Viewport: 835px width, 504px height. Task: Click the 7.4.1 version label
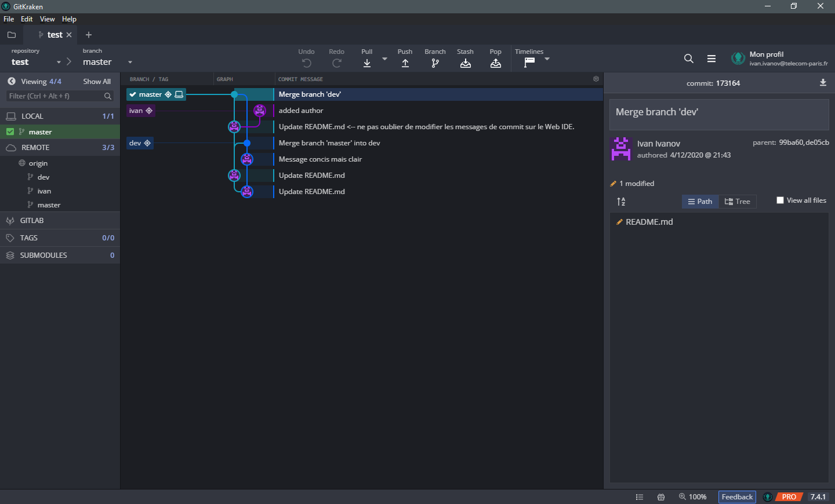pyautogui.click(x=818, y=497)
